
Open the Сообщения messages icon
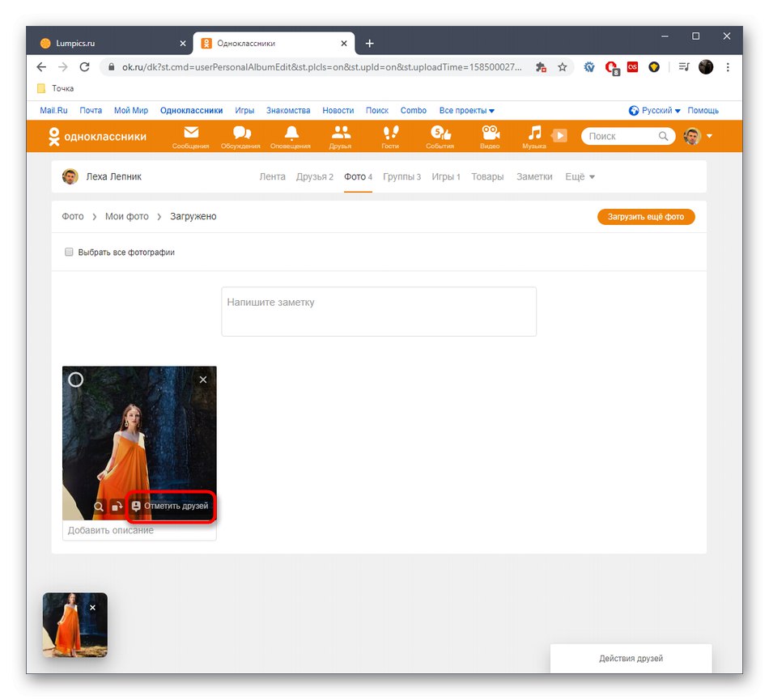(x=191, y=137)
